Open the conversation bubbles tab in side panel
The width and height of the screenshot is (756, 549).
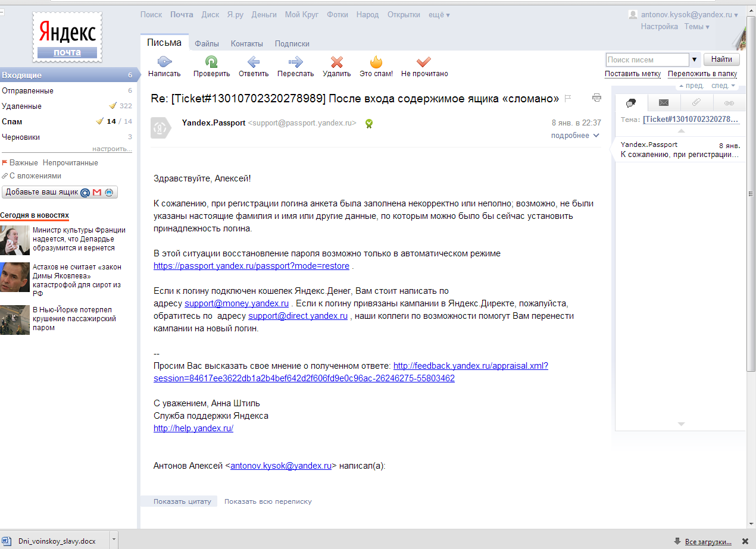632,102
